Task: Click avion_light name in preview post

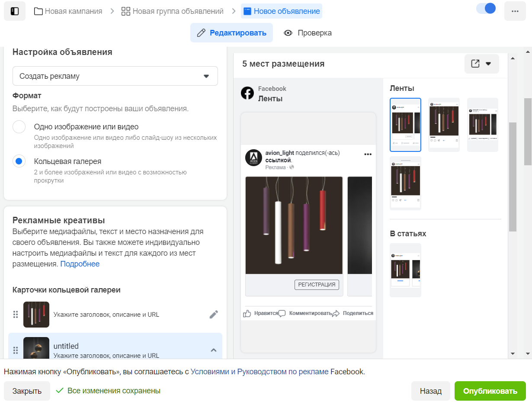Action: (x=279, y=153)
